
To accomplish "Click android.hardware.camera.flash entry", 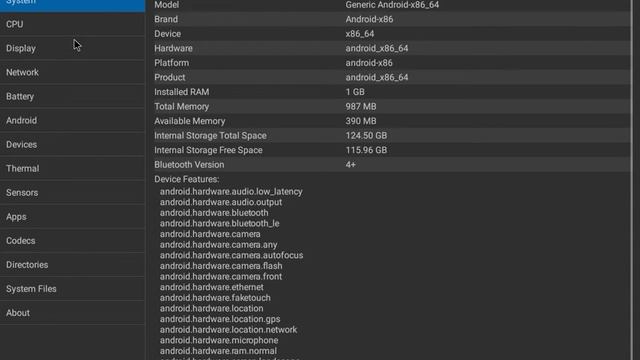I will click(x=221, y=266).
